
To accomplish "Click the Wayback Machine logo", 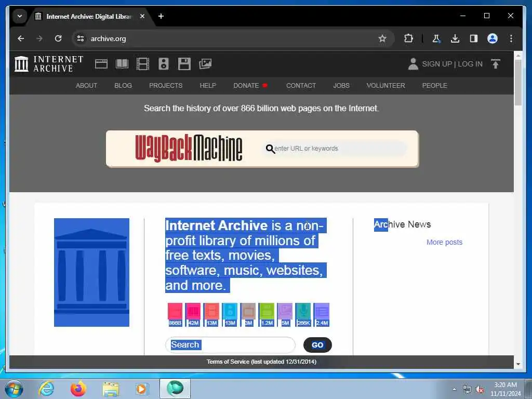I will point(189,148).
